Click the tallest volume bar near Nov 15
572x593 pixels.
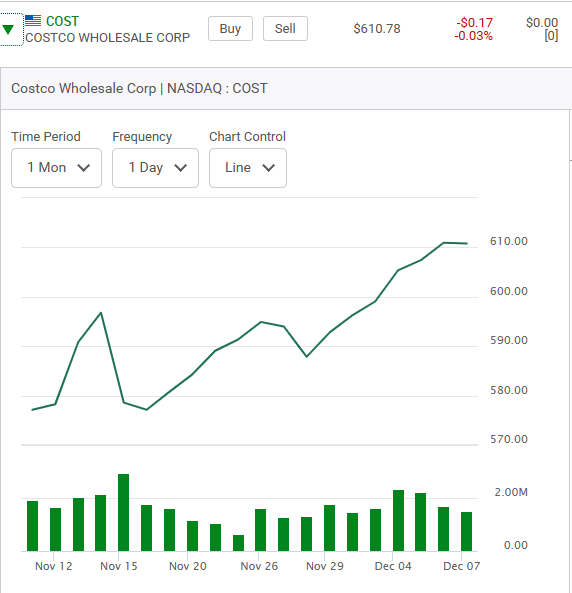pos(123,512)
